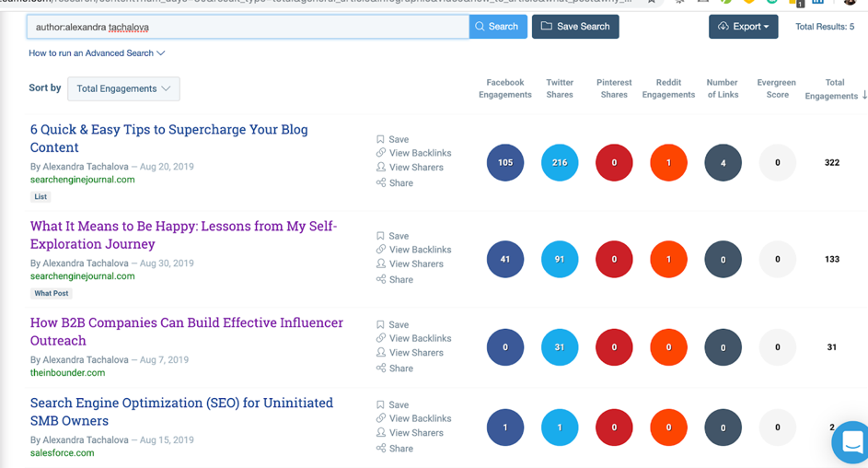Click the What Post tag label
The width and height of the screenshot is (868, 468).
click(x=51, y=294)
